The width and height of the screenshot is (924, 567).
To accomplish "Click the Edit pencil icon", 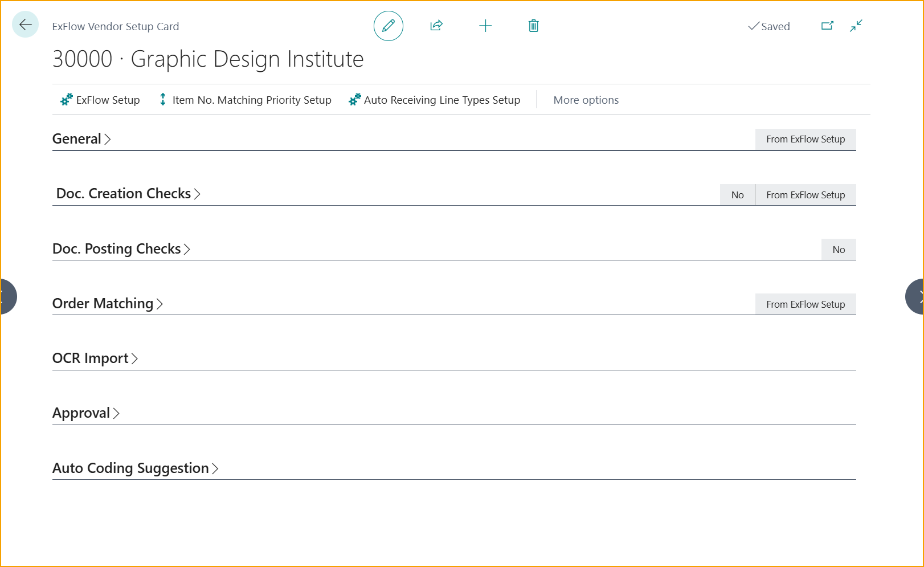I will [388, 26].
